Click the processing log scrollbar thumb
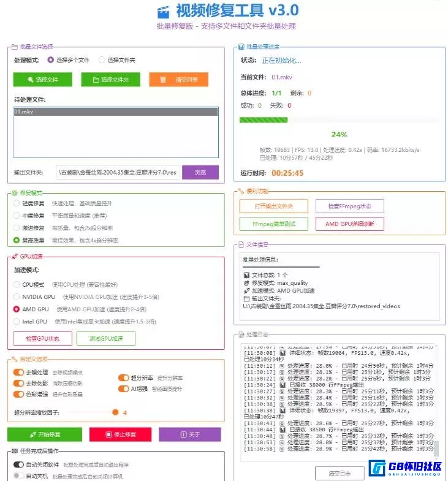Image resolution: width=448 pixels, height=481 pixels. pyautogui.click(x=436, y=449)
